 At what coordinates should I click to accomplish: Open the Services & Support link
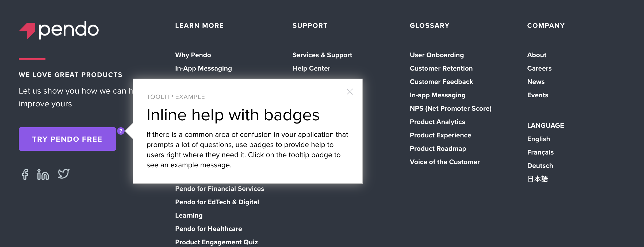[x=322, y=55]
